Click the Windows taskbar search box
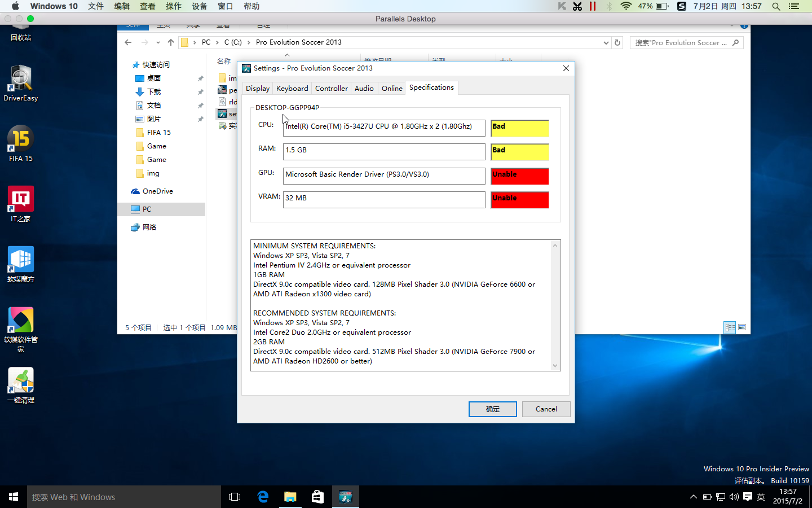 pyautogui.click(x=124, y=497)
